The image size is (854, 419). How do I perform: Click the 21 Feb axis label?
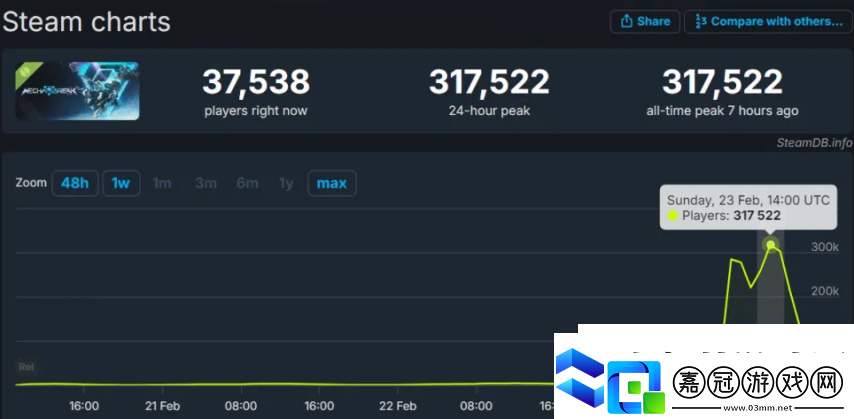pyautogui.click(x=162, y=406)
